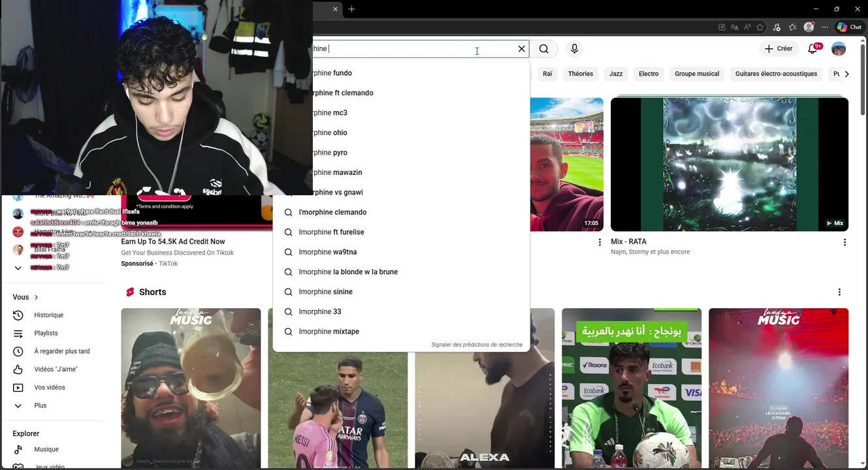Open options for the 17:05 video

click(x=600, y=242)
